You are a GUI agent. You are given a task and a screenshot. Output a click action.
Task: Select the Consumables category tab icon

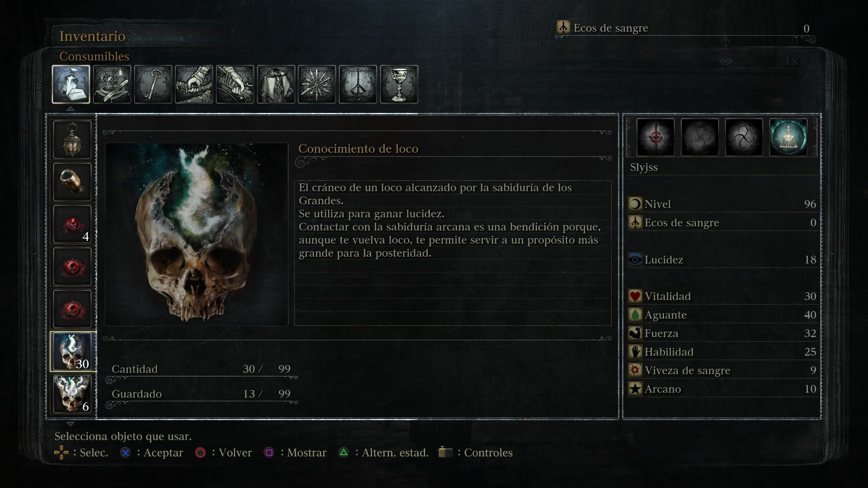point(71,84)
